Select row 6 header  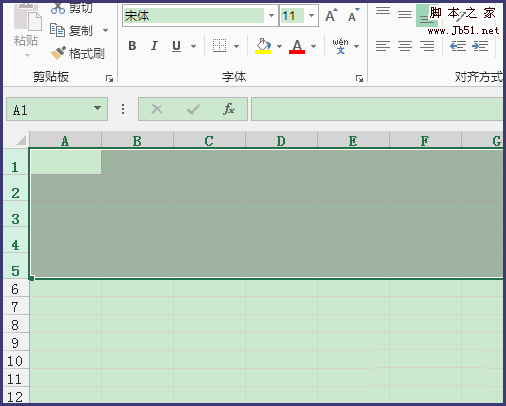pyautogui.click(x=15, y=289)
